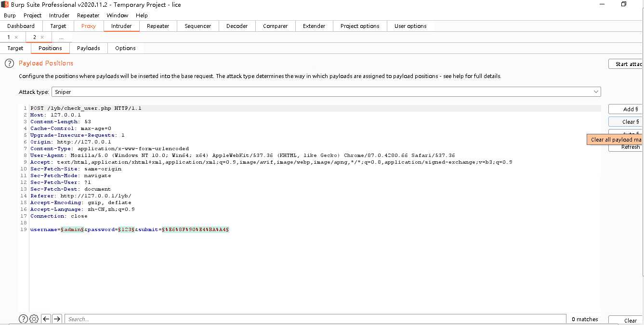Image resolution: width=644 pixels, height=325 pixels.
Task: Click the Sec-Fetch-Site: same-origin line
Action: (x=76, y=169)
